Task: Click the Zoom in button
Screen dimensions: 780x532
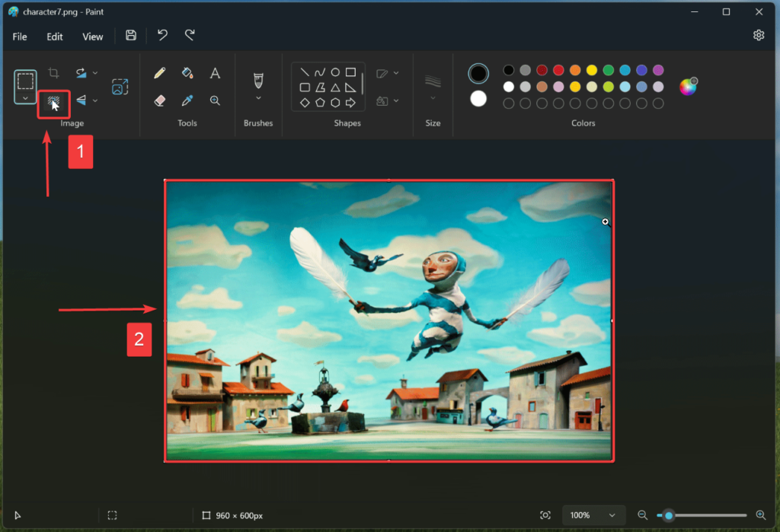Action: click(x=761, y=515)
